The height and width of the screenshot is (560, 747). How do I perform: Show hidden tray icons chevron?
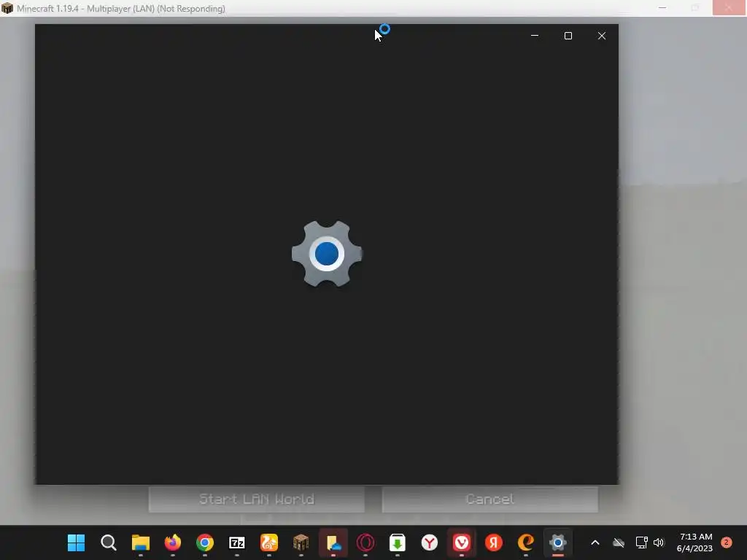[595, 542]
